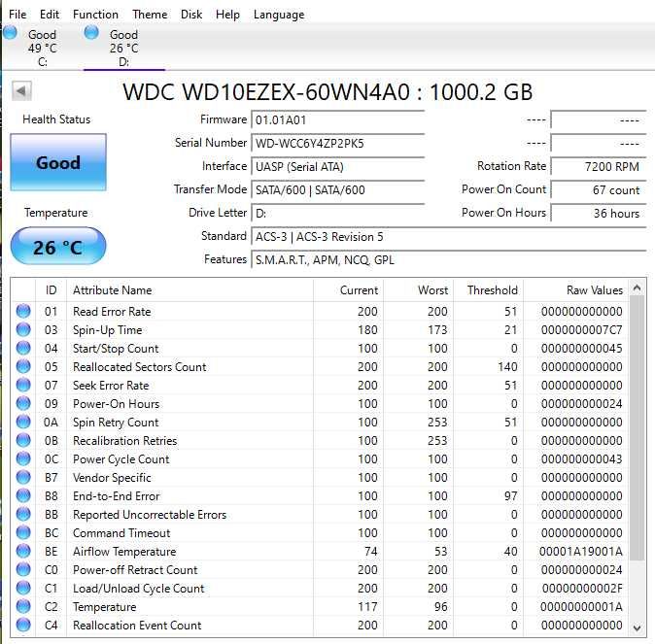This screenshot has height=644, width=655.
Task: Click raw value 00001A19001A
Action: [580, 552]
